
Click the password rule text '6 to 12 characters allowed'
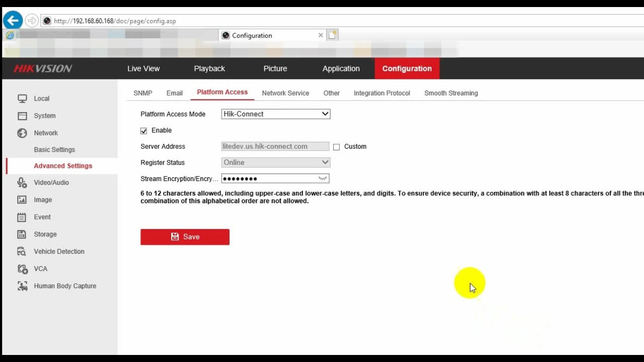pos(181,193)
